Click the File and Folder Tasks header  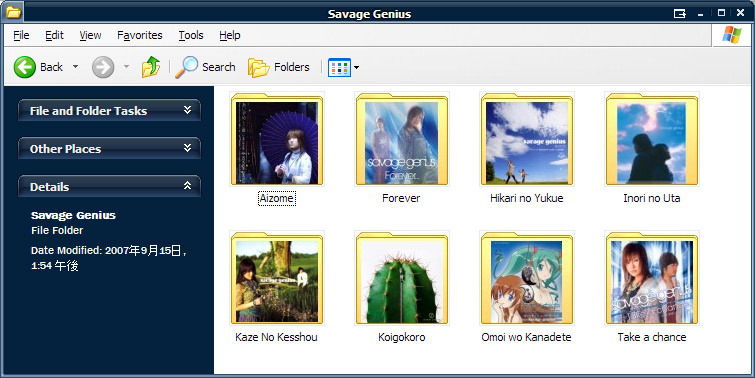point(109,110)
